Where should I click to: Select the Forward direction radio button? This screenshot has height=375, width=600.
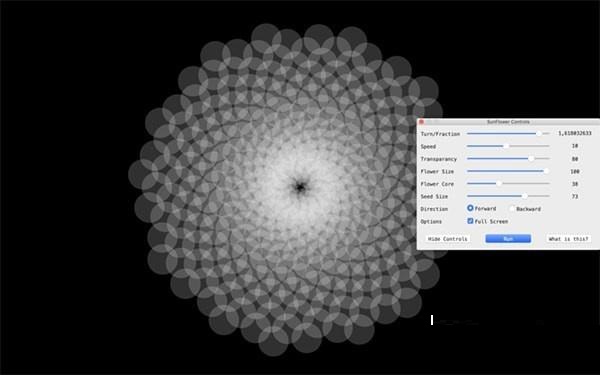click(470, 208)
